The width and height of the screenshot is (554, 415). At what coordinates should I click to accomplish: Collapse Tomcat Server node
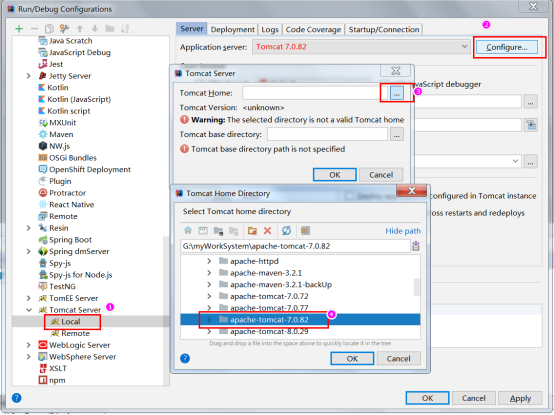point(29,310)
